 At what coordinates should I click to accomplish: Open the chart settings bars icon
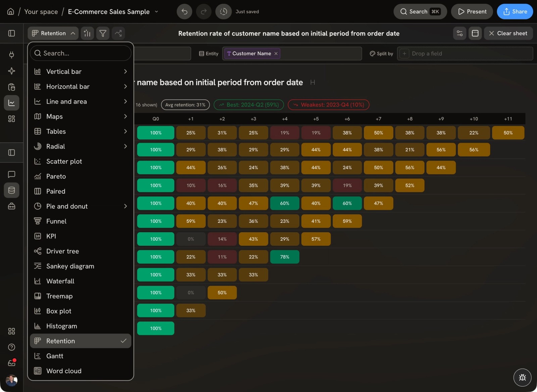pyautogui.click(x=87, y=33)
